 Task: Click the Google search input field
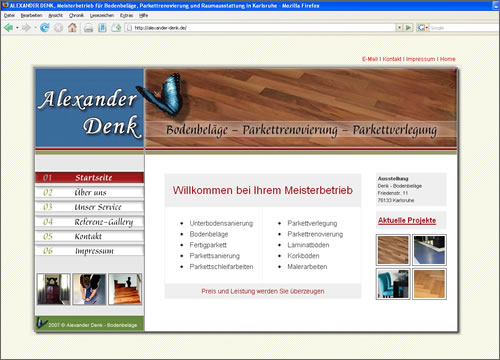[x=464, y=28]
